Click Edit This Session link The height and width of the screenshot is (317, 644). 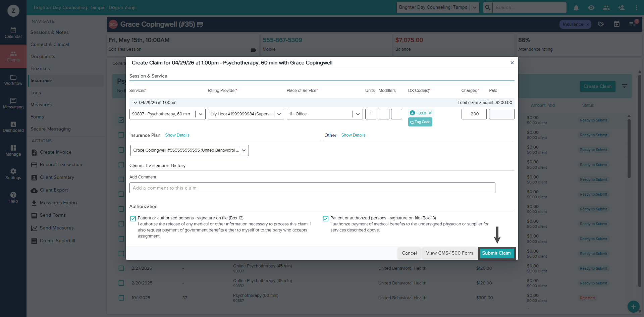coord(125,49)
